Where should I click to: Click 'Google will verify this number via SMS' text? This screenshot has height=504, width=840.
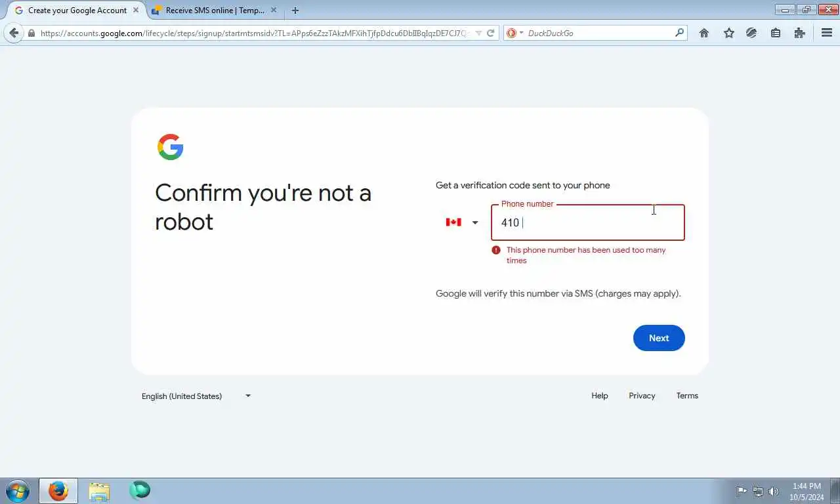[x=558, y=293]
